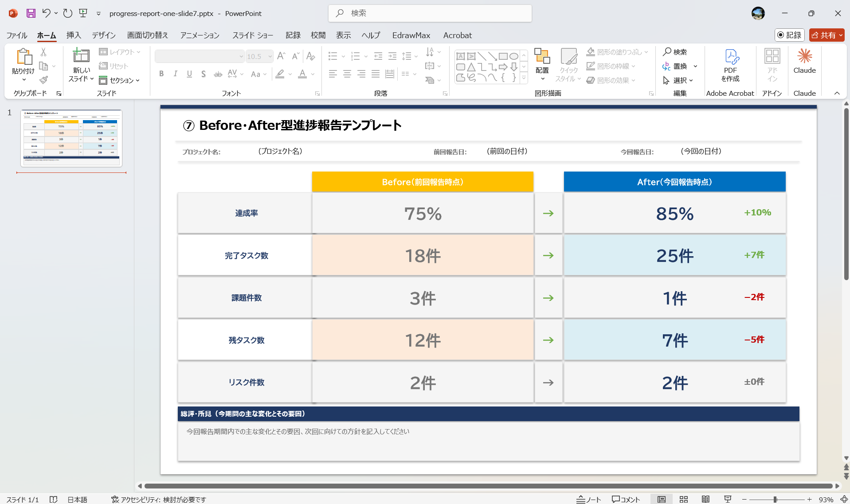The image size is (850, 504).
Task: Expand the Shape Outline (図形の枠線) dropdown
Action: click(634, 66)
